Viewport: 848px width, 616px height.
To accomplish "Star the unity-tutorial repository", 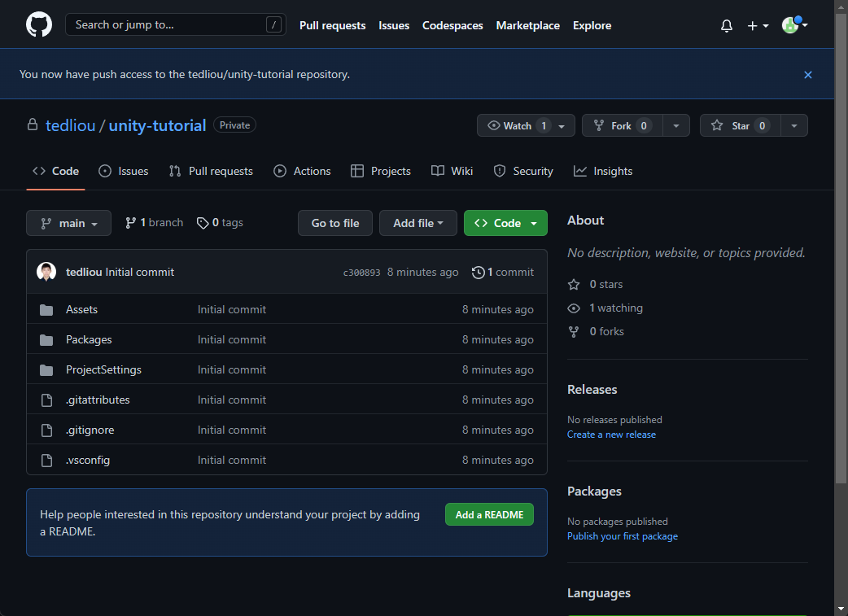I will coord(741,125).
